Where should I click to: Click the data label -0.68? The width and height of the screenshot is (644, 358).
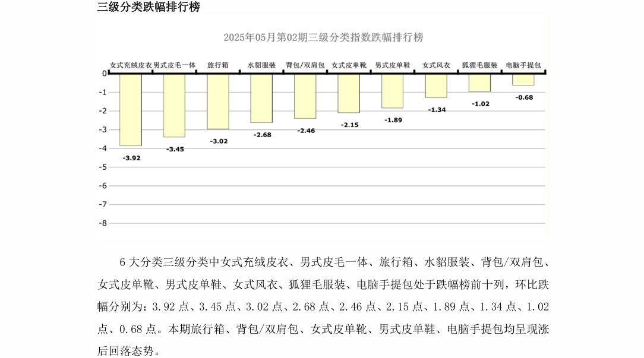click(524, 98)
